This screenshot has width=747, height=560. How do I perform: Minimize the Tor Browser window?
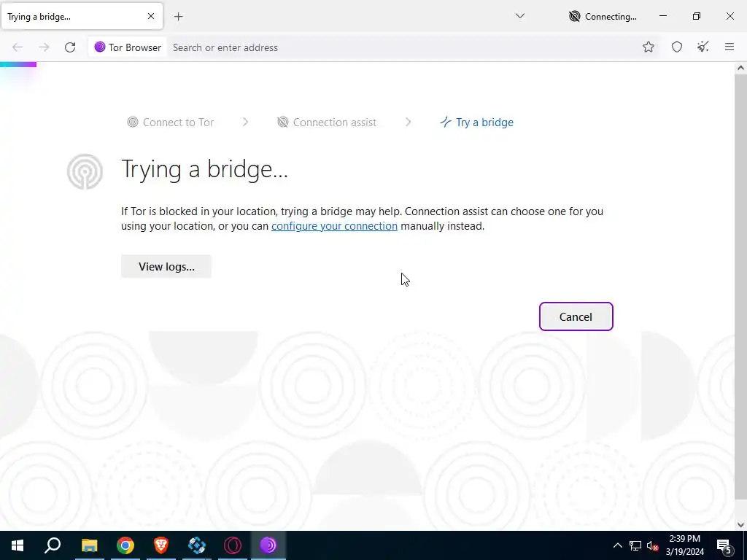pos(662,16)
